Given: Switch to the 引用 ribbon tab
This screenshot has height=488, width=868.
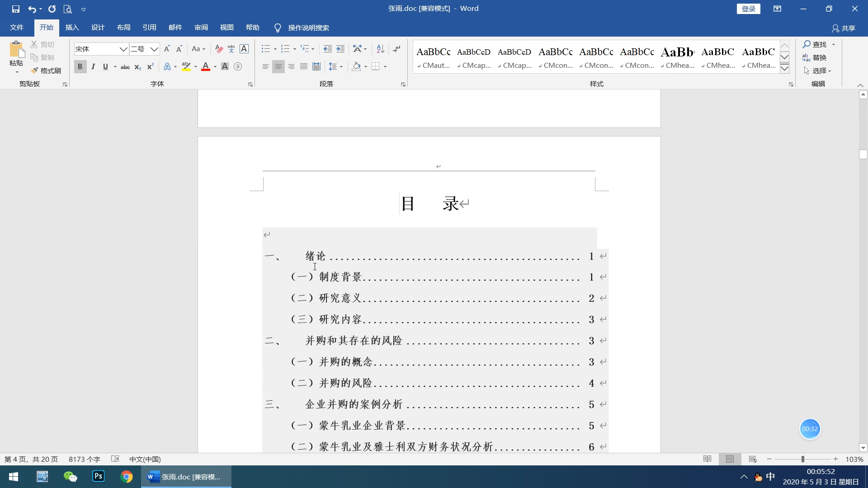Looking at the screenshot, I should [x=149, y=28].
